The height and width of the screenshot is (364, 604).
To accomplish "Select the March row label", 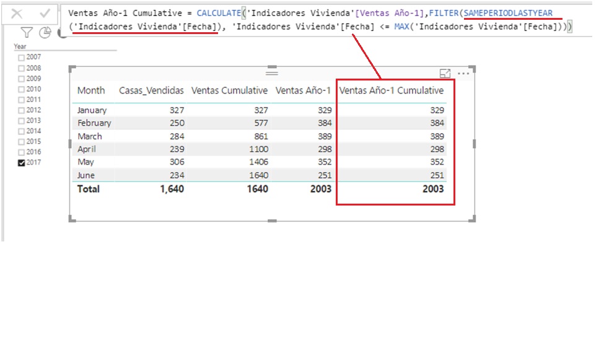I will tap(90, 136).
